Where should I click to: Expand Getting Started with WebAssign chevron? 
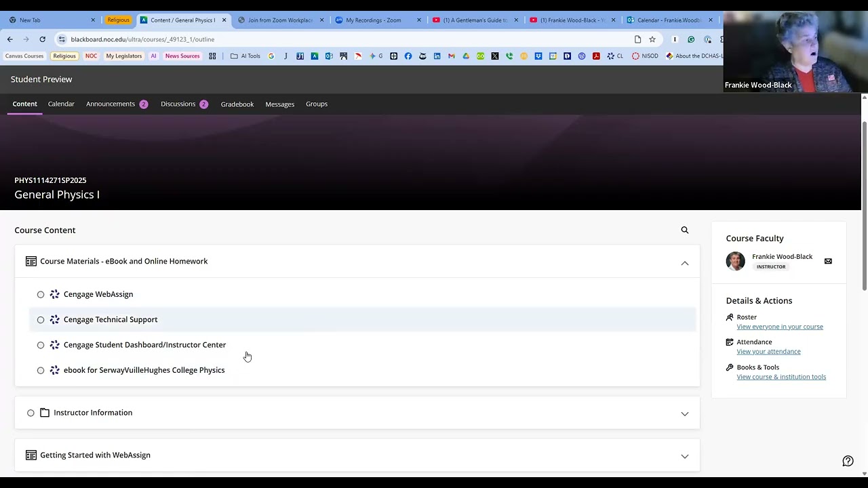685,456
